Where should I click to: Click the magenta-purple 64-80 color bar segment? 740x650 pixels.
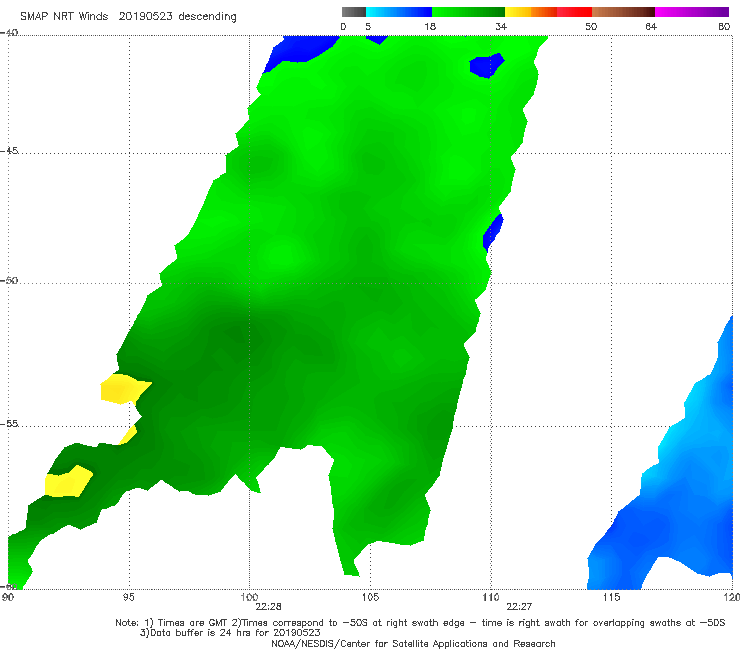pos(692,12)
